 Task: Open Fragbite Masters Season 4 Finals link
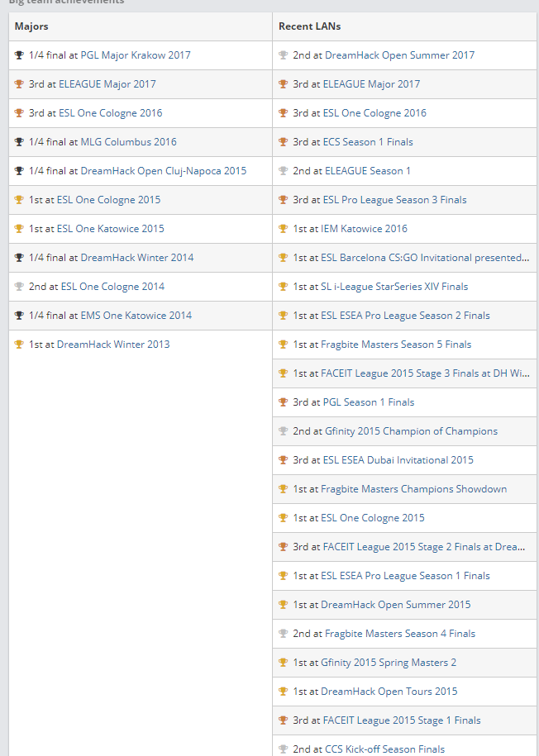pyautogui.click(x=400, y=634)
